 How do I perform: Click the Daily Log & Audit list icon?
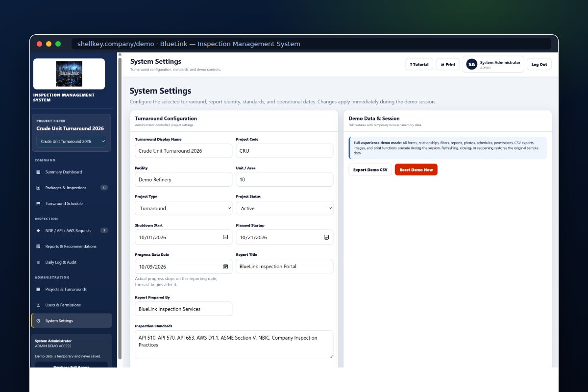click(x=39, y=262)
